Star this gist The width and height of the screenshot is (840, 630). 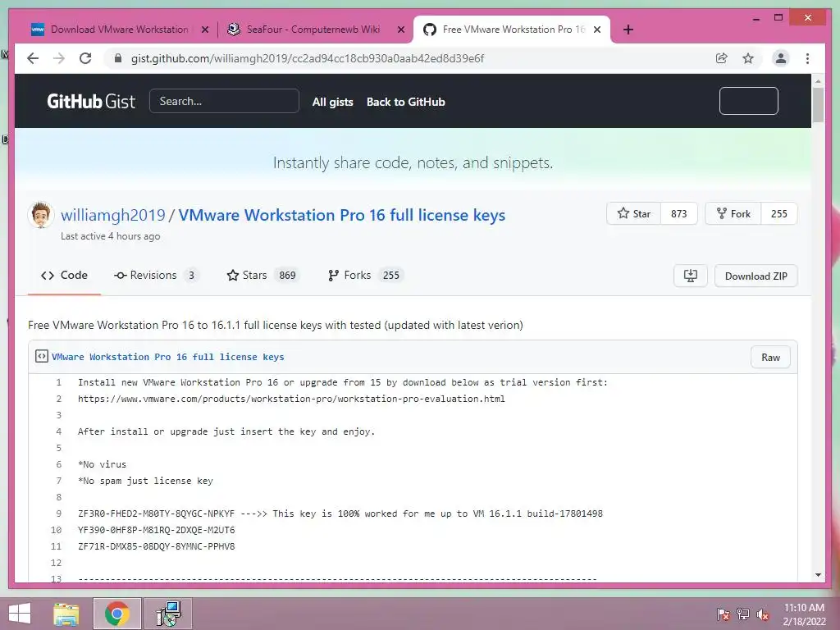(x=634, y=214)
